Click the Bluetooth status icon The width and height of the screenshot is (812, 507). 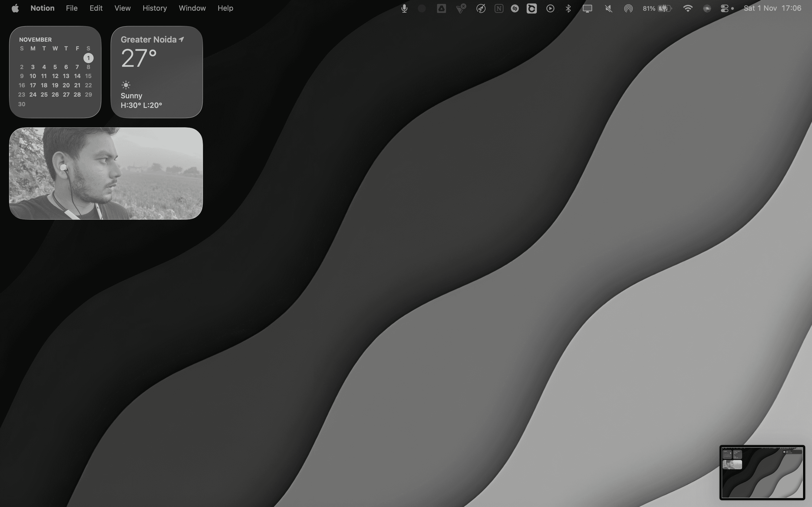(568, 8)
